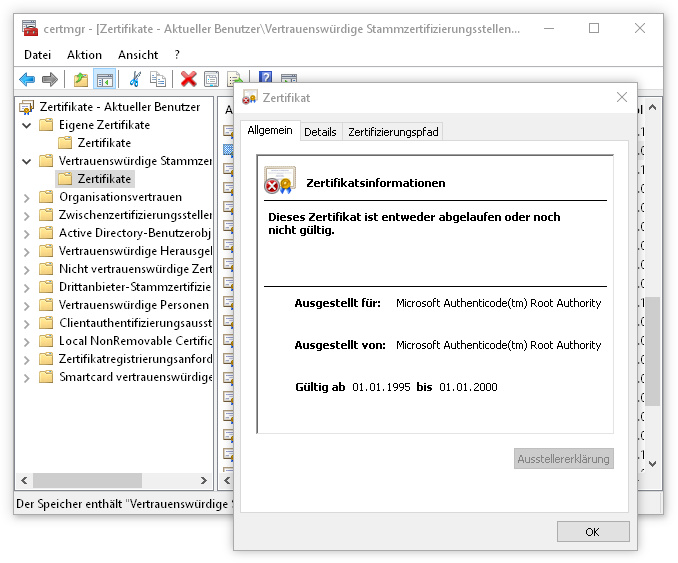Click the Properties toolbar icon
This screenshot has height=563, width=678.
coord(211,79)
